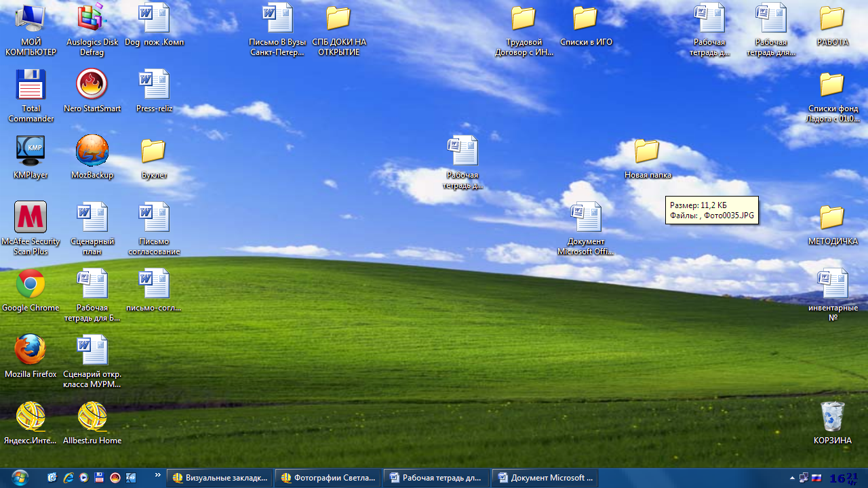The width and height of the screenshot is (868, 488).
Task: Switch to Фотографии Светла... taskbar window
Action: pos(328,478)
